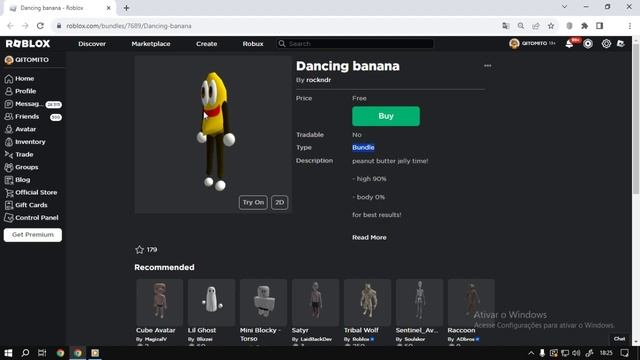
Task: Click the page vertical scrollbar
Action: coord(636,118)
